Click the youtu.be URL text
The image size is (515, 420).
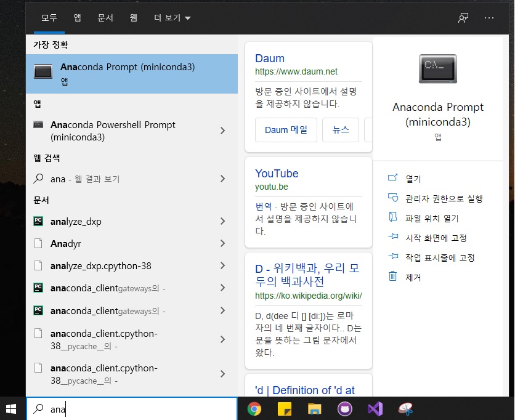click(x=271, y=187)
